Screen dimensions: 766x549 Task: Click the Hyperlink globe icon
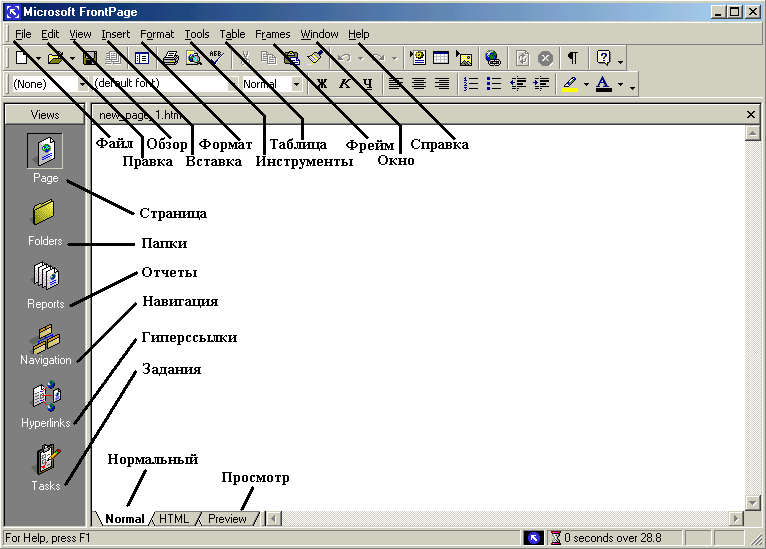[493, 58]
